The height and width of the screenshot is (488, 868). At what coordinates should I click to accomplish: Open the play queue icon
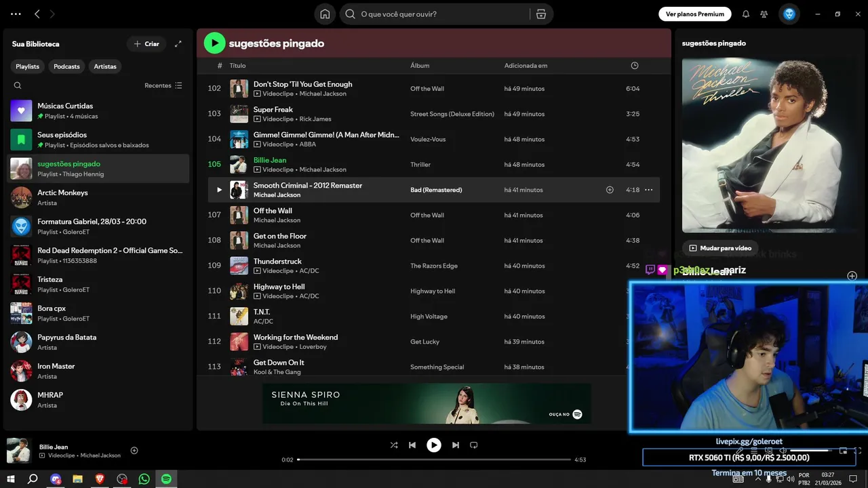pos(755,451)
